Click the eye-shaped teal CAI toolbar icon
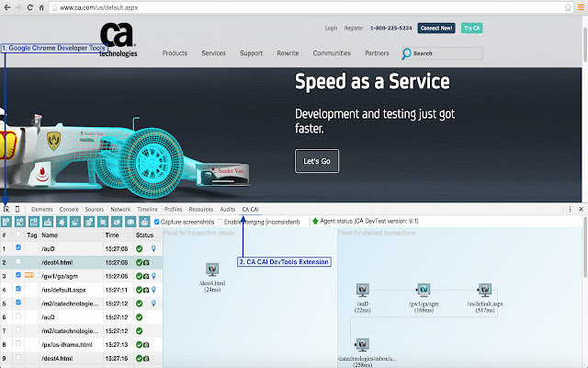The width and height of the screenshot is (588, 368). click(130, 222)
